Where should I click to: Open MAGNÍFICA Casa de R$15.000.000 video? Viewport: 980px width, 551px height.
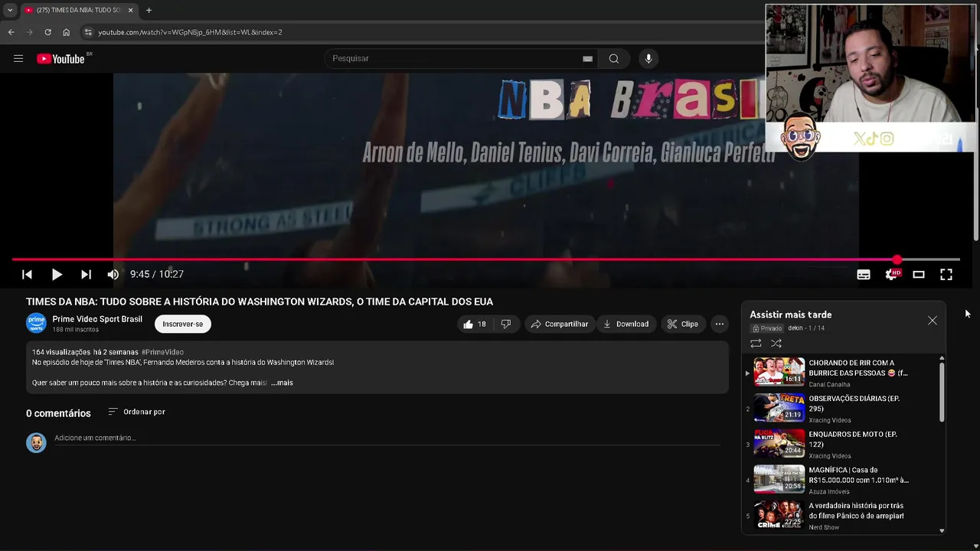pyautogui.click(x=858, y=475)
